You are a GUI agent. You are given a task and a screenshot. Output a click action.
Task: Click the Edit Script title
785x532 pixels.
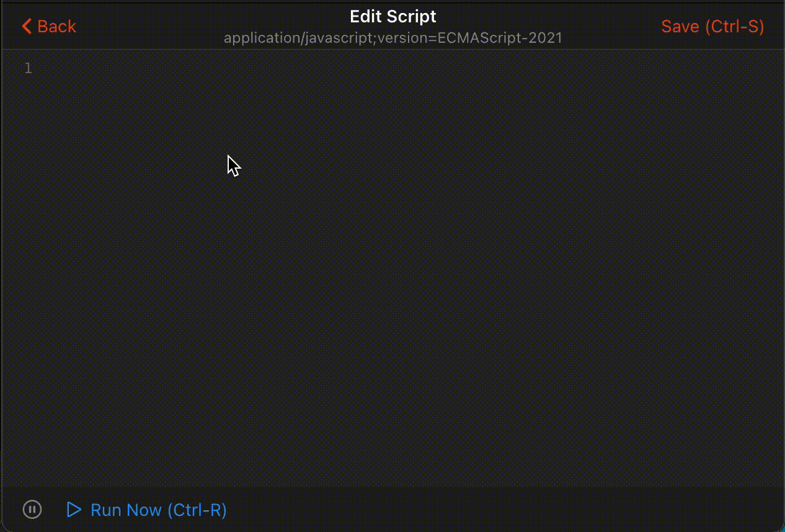[393, 16]
